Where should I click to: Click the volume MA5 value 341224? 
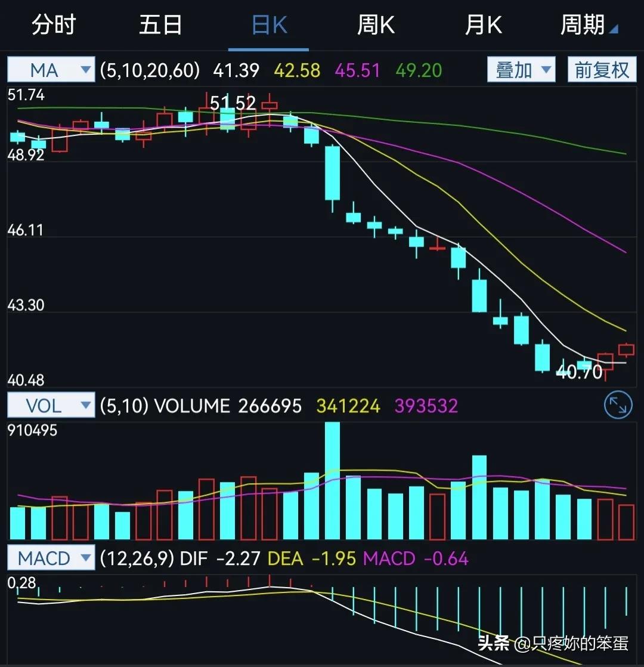348,406
